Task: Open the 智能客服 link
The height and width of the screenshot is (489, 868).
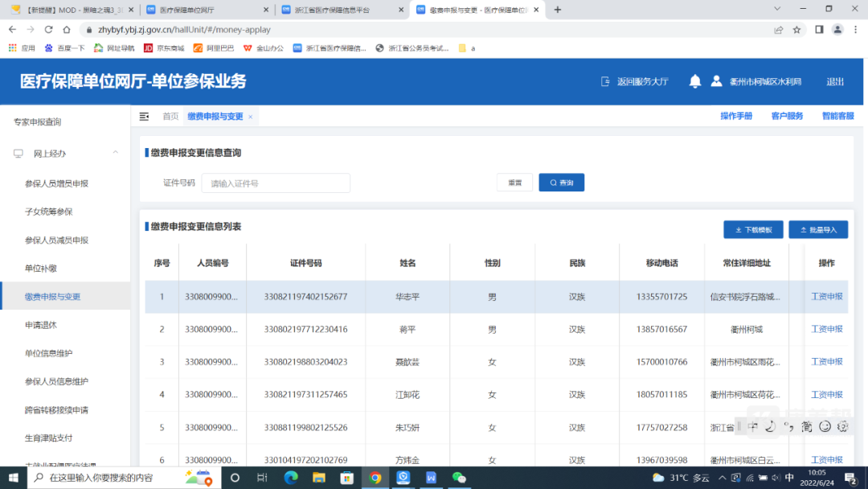Action: pyautogui.click(x=837, y=116)
